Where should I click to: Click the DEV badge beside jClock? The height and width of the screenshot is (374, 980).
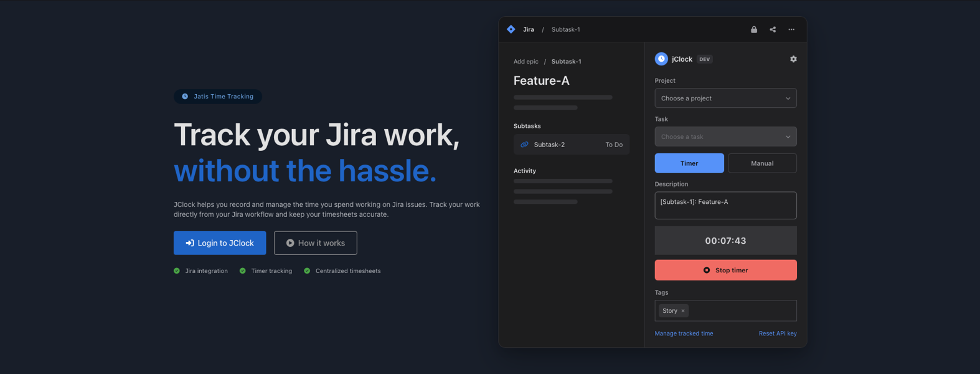click(705, 59)
